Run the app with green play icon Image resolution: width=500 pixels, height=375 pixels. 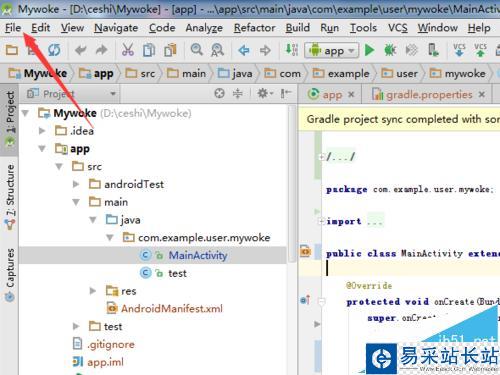[369, 50]
